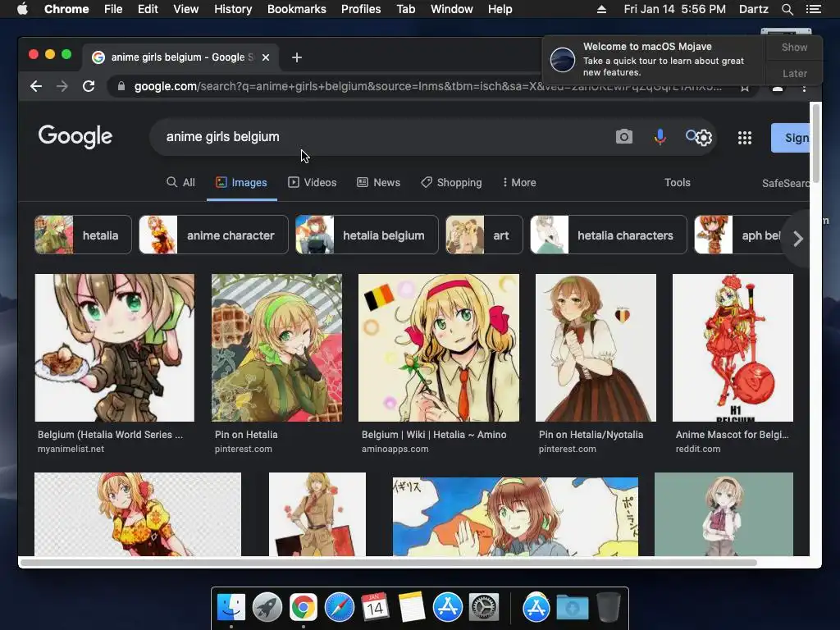Open the Google apps grid
Screen dimensions: 840x630
click(745, 138)
